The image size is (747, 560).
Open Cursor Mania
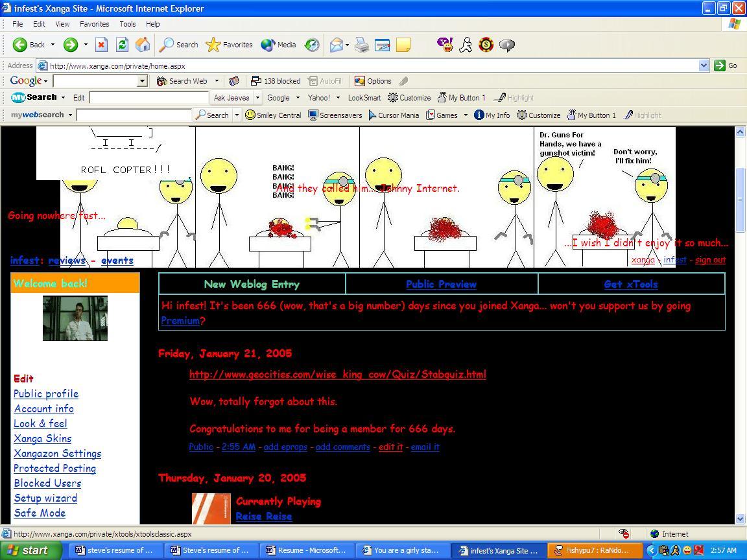(394, 115)
